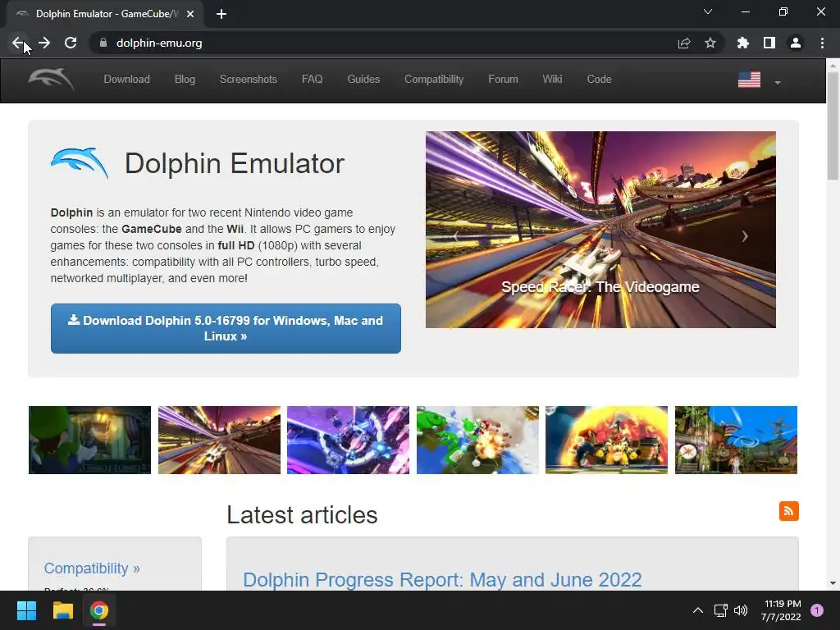Show hidden system tray icons
Viewport: 840px width, 630px height.
coord(698,610)
